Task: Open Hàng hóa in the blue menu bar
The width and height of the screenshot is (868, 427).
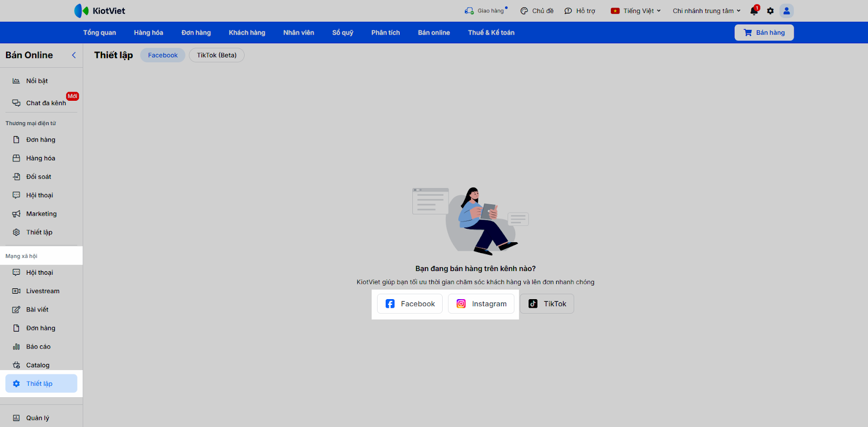Action: click(x=149, y=33)
